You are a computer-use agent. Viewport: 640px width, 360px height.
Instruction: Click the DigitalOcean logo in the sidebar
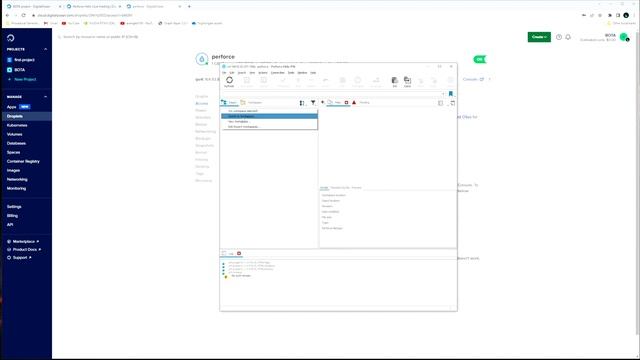coord(11,38)
